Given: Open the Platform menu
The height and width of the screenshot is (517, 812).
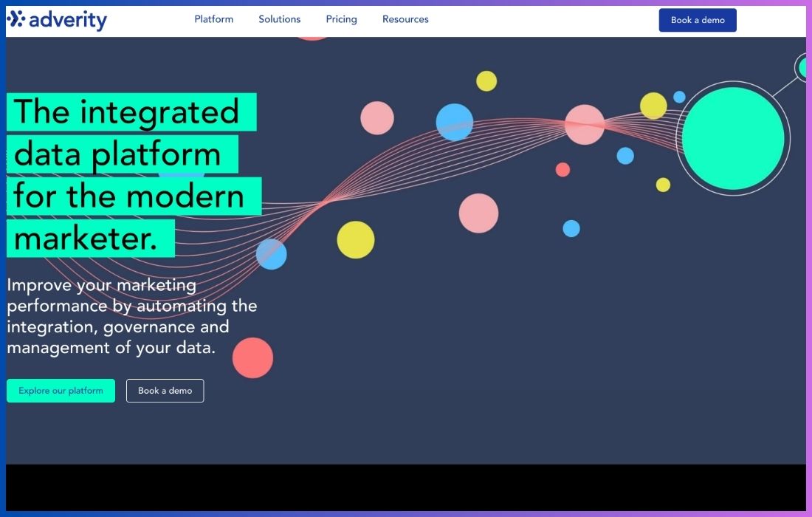Looking at the screenshot, I should pyautogui.click(x=213, y=19).
